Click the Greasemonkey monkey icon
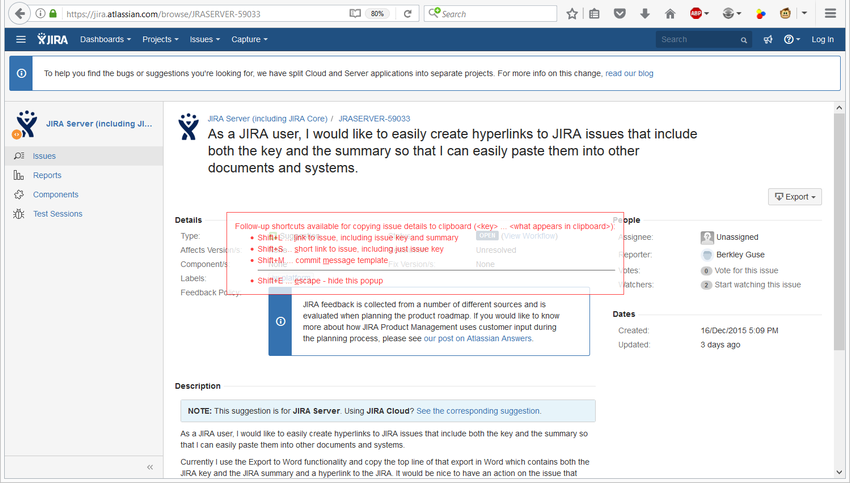 pyautogui.click(x=785, y=14)
